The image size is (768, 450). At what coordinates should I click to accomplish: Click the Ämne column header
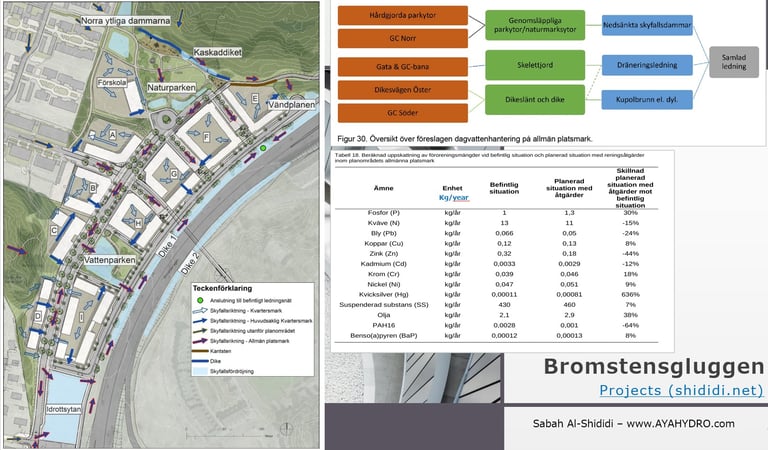[384, 188]
